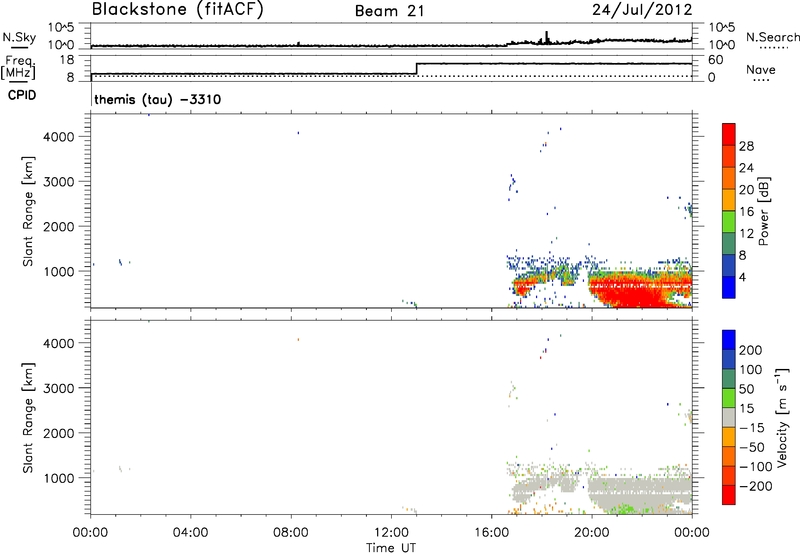The height and width of the screenshot is (554, 800).
Task: Click the red bottom Velocity swatch
Action: click(729, 495)
